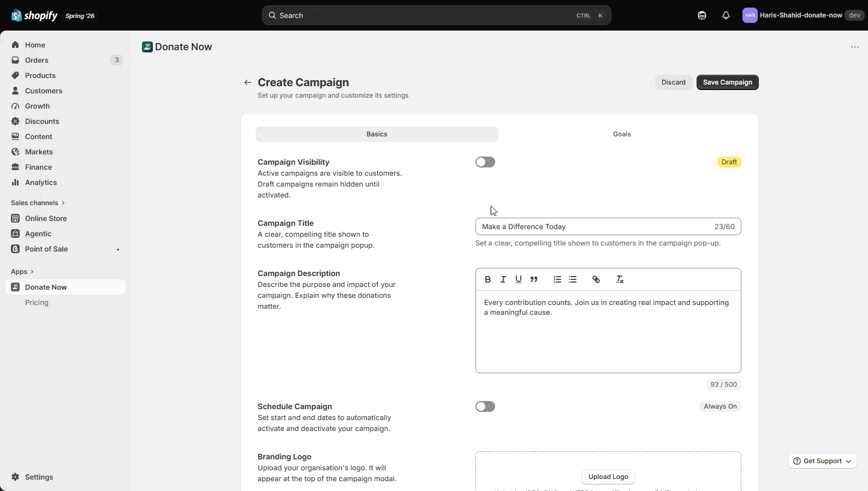Image resolution: width=868 pixels, height=491 pixels.
Task: Expand the Apps section in sidebar
Action: 22,272
